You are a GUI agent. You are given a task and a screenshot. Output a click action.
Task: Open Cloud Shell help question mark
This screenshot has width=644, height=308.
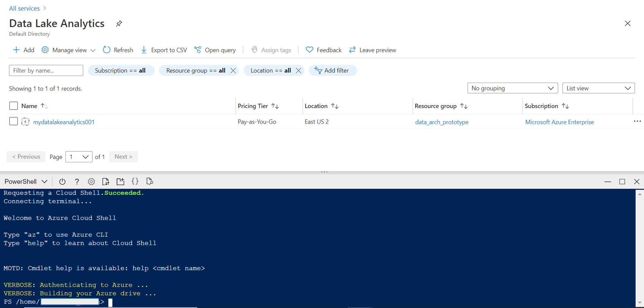click(77, 182)
